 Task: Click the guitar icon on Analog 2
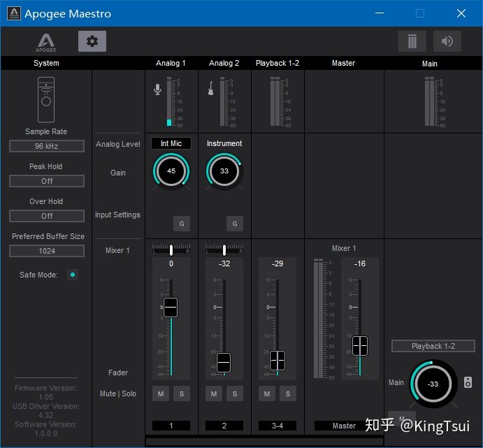click(x=210, y=89)
